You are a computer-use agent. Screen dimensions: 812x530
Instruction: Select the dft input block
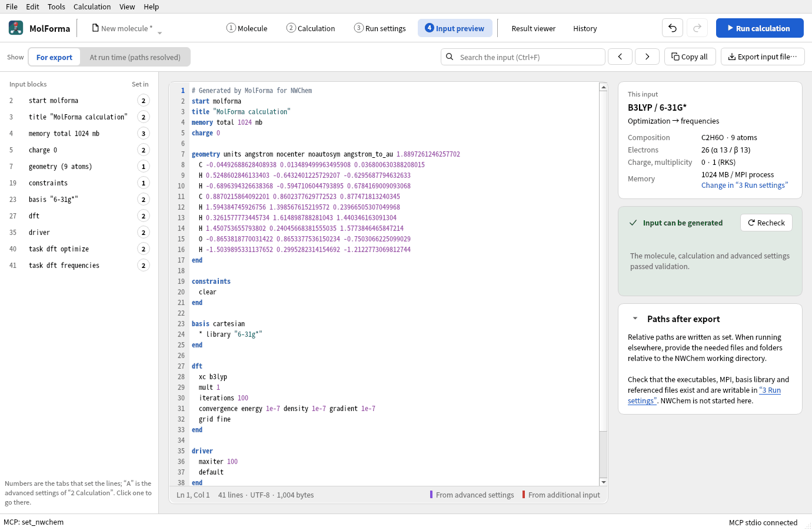[x=79, y=216]
